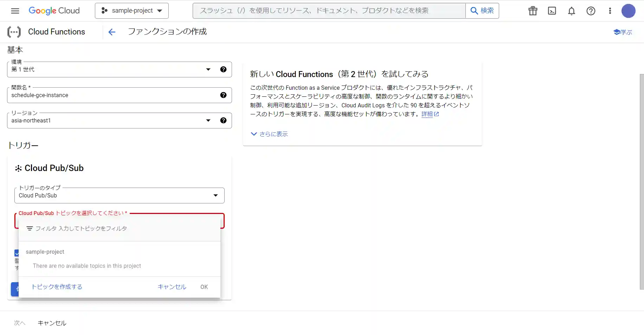This screenshot has width=644, height=335.
Task: Click the Google Cloud logo
Action: click(x=54, y=11)
